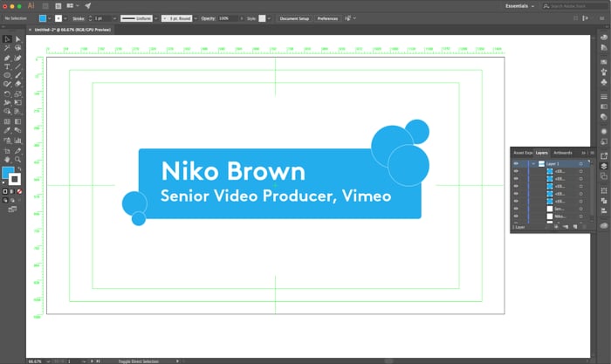Switch to Artboards tab
Screen dimensions: 611x364
563,153
